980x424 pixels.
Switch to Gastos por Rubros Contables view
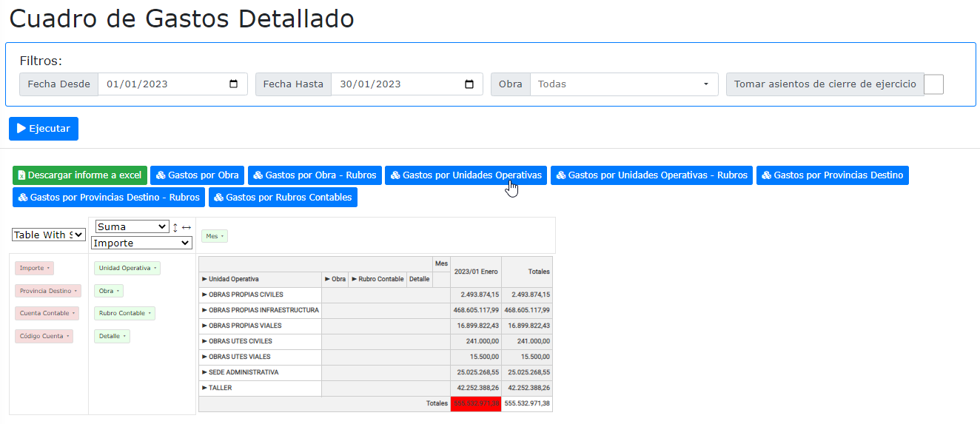pyautogui.click(x=283, y=198)
